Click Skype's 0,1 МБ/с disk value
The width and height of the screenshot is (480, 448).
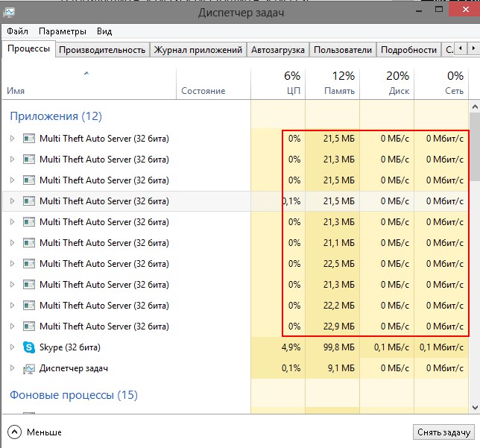[x=391, y=347]
